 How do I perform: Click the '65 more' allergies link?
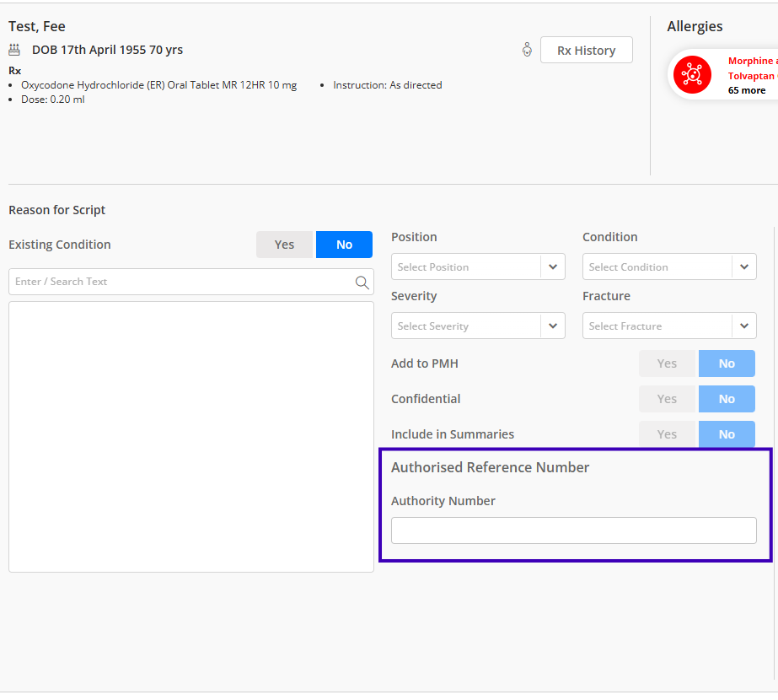click(x=747, y=90)
